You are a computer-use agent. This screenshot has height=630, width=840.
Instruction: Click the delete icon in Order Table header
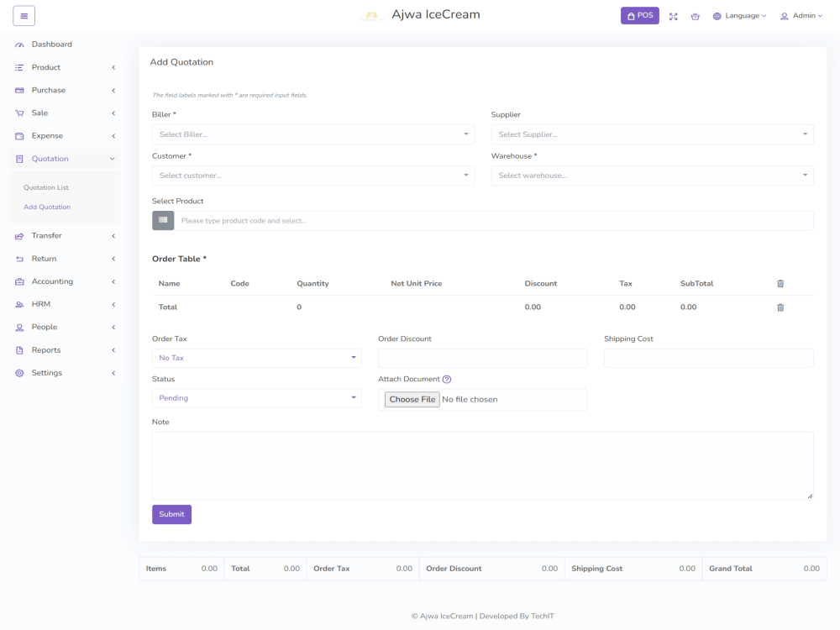780,283
